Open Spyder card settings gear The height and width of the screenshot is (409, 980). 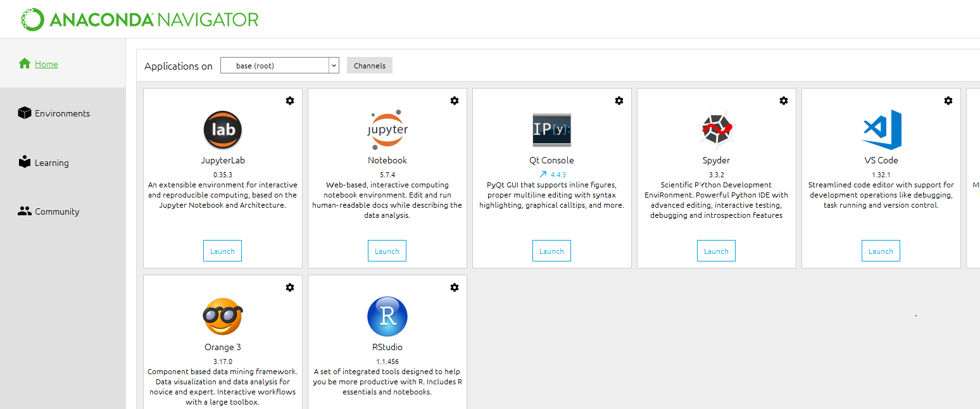(x=784, y=101)
